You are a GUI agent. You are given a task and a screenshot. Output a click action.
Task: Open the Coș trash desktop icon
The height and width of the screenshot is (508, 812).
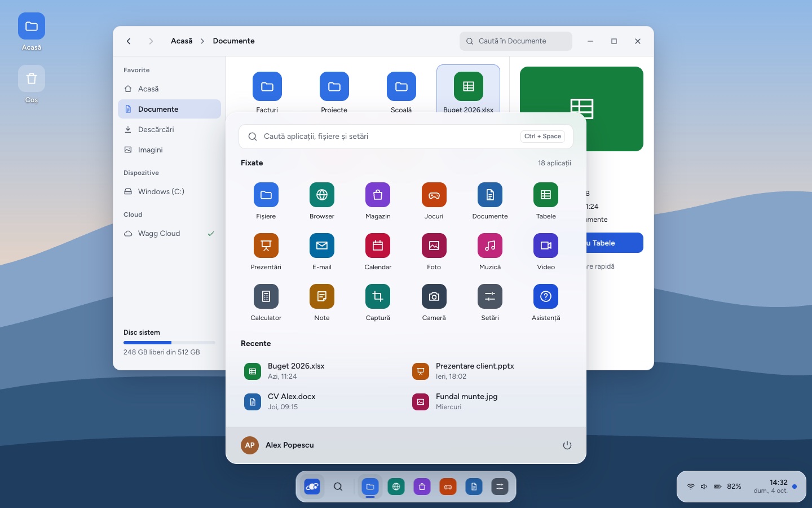tap(32, 85)
